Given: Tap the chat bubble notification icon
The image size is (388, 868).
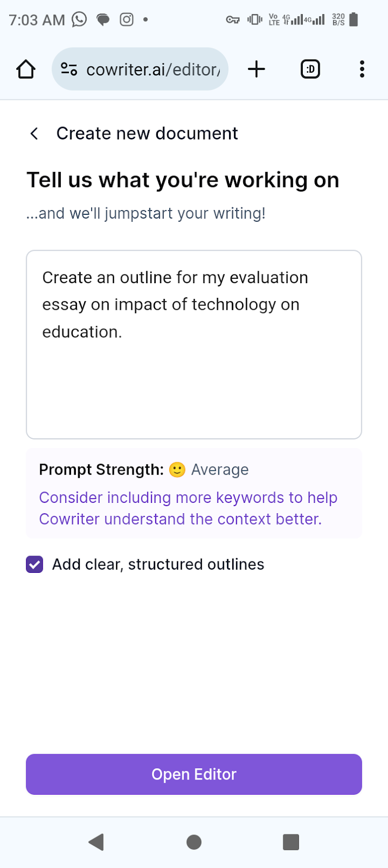Looking at the screenshot, I should coord(103,20).
